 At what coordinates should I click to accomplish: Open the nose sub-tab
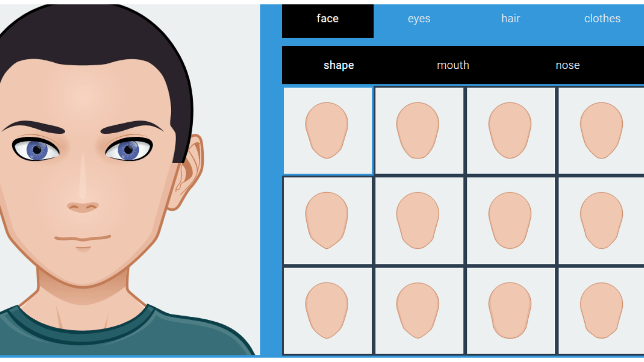568,65
